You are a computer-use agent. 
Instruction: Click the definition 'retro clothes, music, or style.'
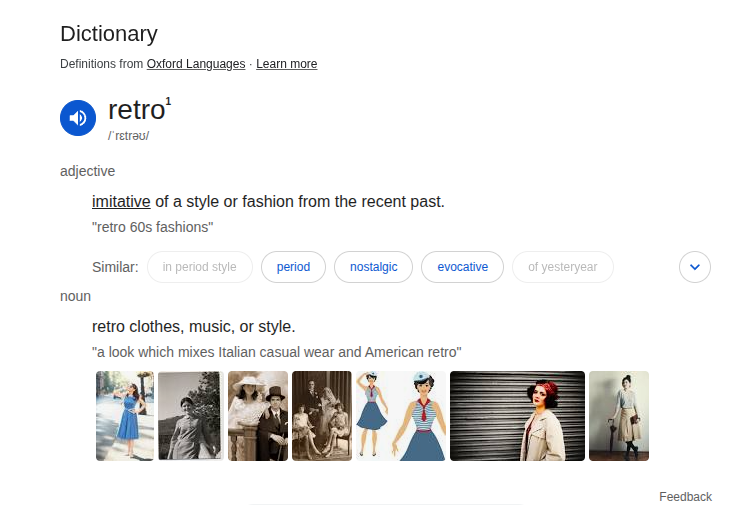point(194,326)
